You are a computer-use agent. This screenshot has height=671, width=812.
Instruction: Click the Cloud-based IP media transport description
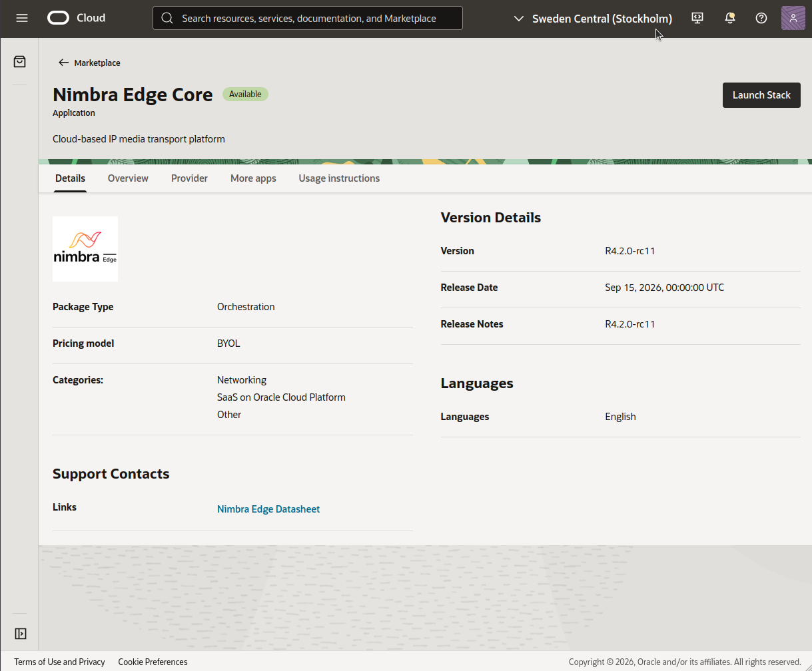click(x=139, y=139)
